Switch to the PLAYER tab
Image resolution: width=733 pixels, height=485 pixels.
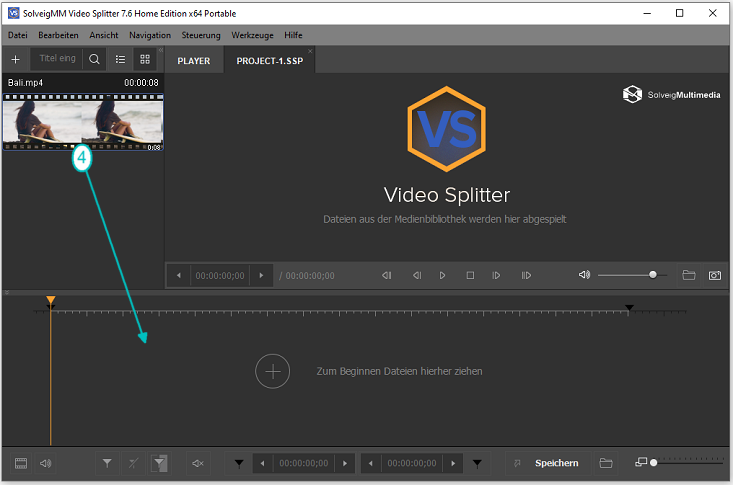194,61
